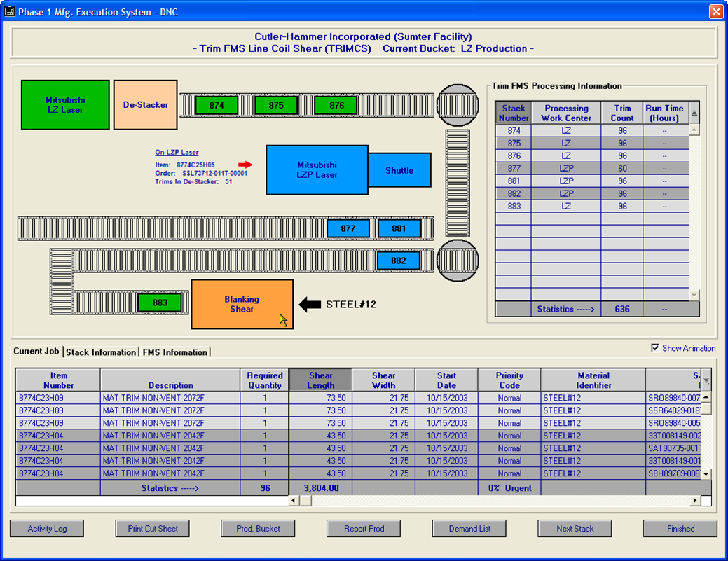Select the De-Stacker station block
Viewport: 728px width, 561px height.
[x=146, y=105]
